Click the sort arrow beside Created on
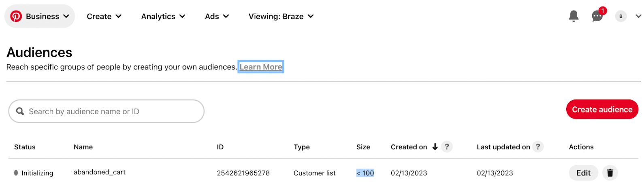This screenshot has width=644, height=186. (435, 147)
